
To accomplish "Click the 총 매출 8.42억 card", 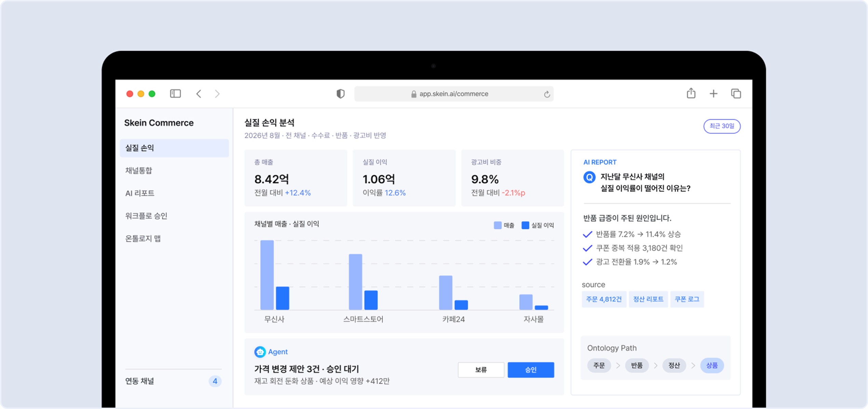I will [296, 178].
